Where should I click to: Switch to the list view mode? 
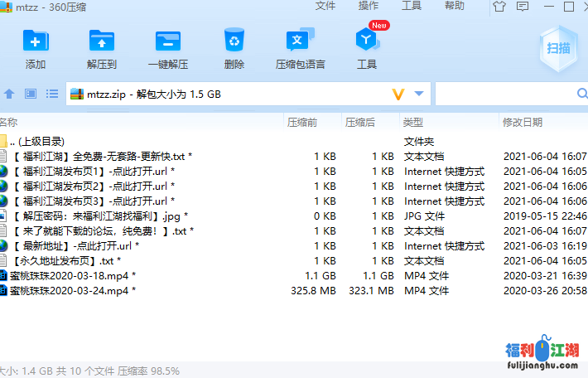[51, 94]
